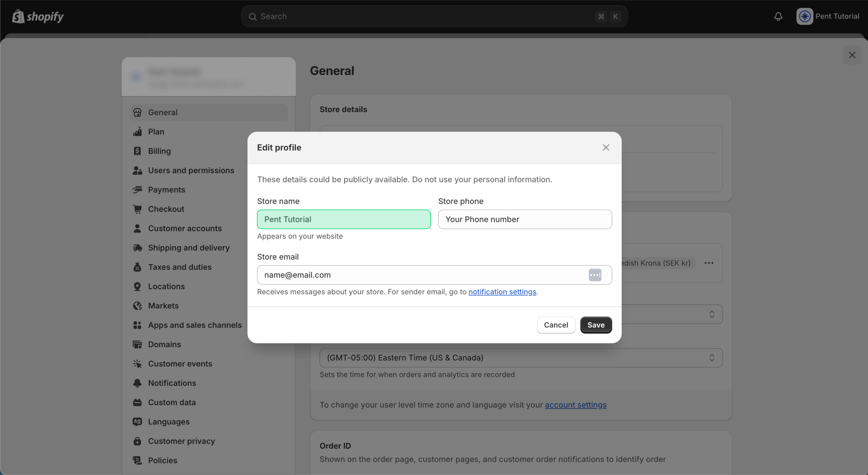
Task: Click the Apps and sales channels icon
Action: 137,325
